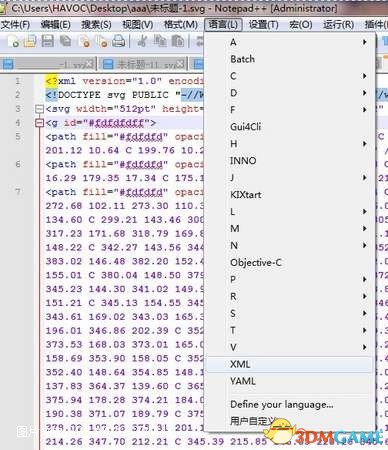The image size is (388, 450).
Task: Click the '<g id="#fdfdfdff">' text on line 4
Action: [100, 123]
